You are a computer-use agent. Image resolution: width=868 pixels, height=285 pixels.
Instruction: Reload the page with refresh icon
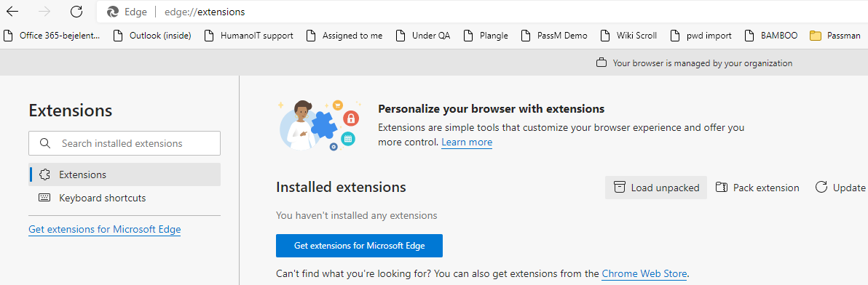[76, 12]
